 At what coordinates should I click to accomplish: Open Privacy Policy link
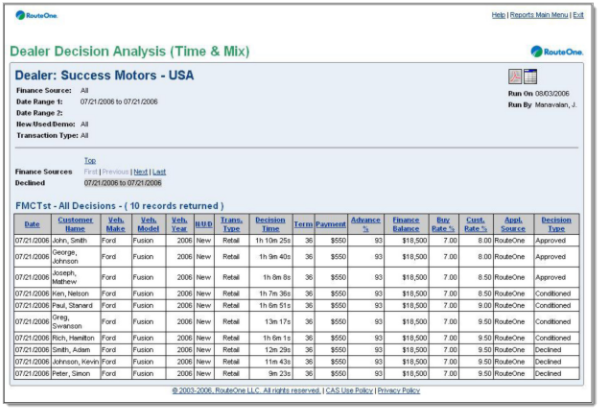tap(399, 390)
